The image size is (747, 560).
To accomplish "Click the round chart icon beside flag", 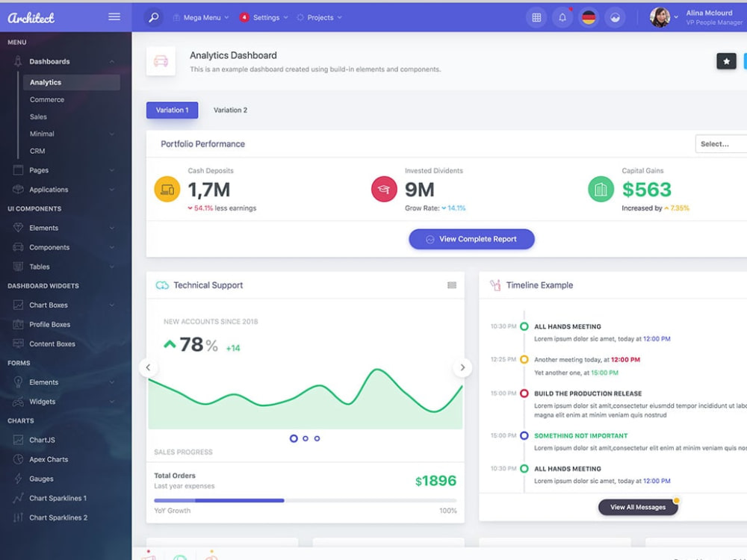I will coord(615,18).
